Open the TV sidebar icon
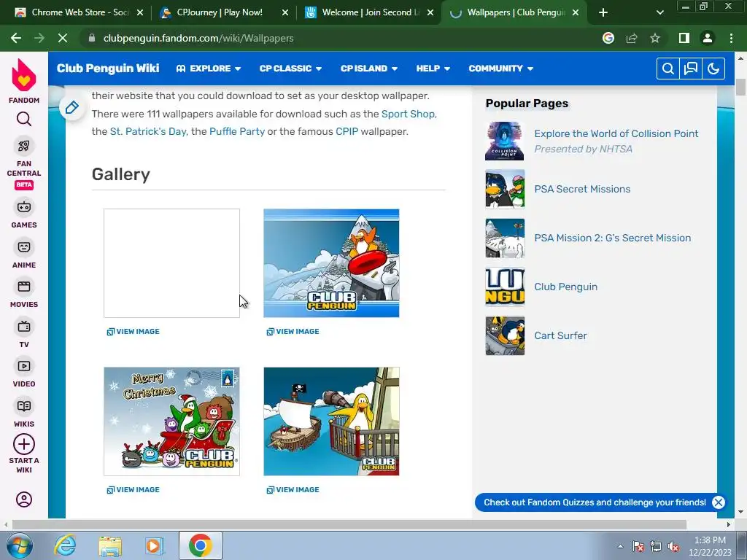 point(24,327)
